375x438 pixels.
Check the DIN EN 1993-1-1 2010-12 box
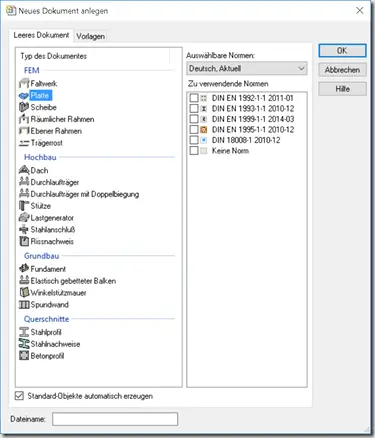(194, 109)
